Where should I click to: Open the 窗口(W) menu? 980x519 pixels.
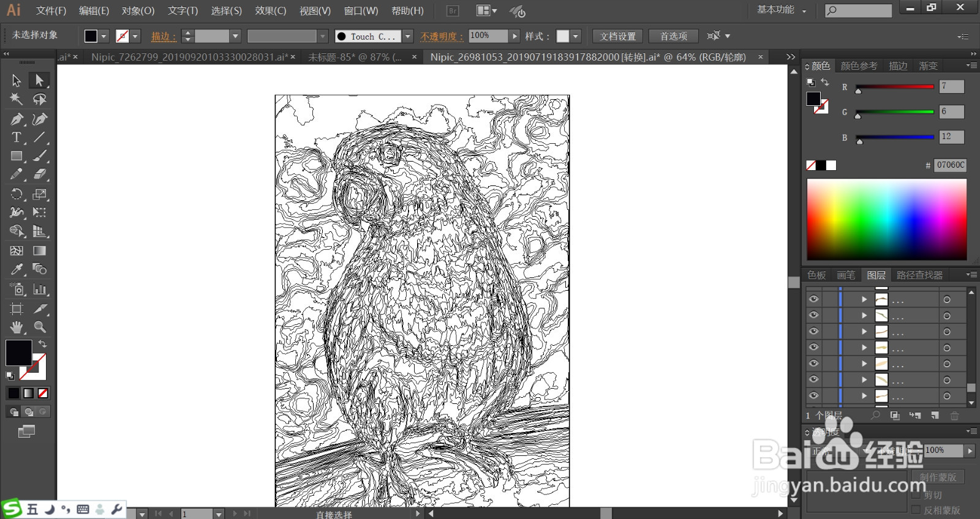point(361,10)
